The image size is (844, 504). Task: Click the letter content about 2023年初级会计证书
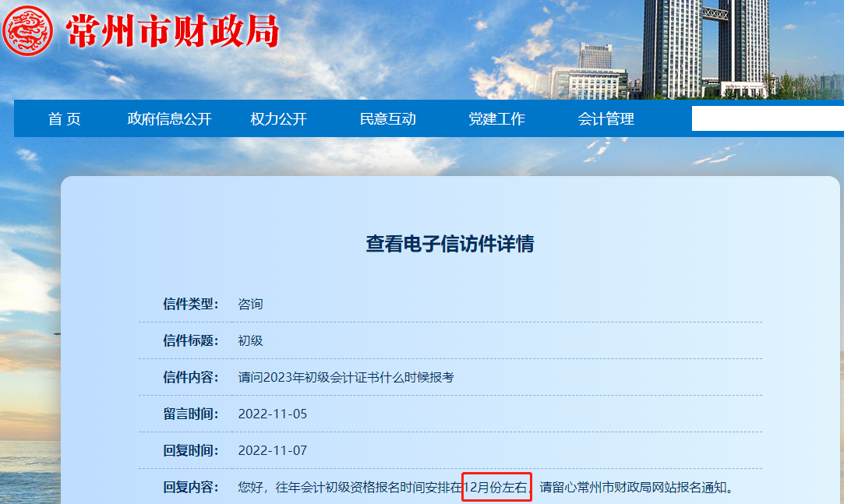point(346,377)
